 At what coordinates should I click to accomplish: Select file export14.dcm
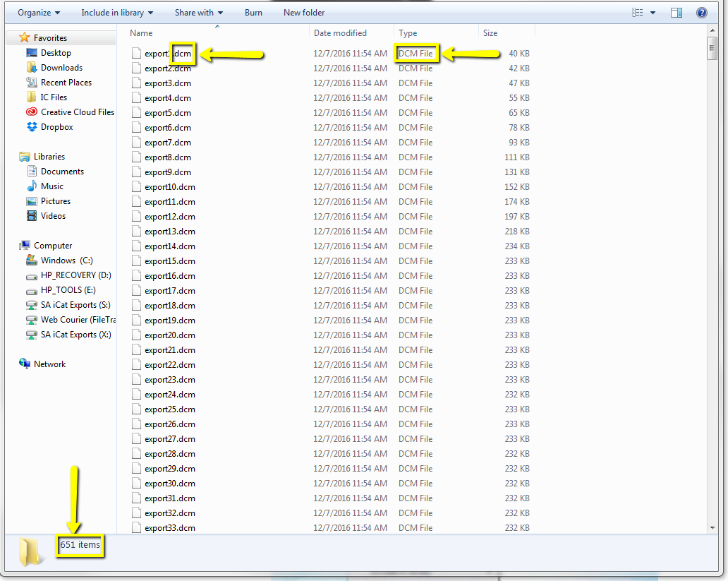pos(170,246)
